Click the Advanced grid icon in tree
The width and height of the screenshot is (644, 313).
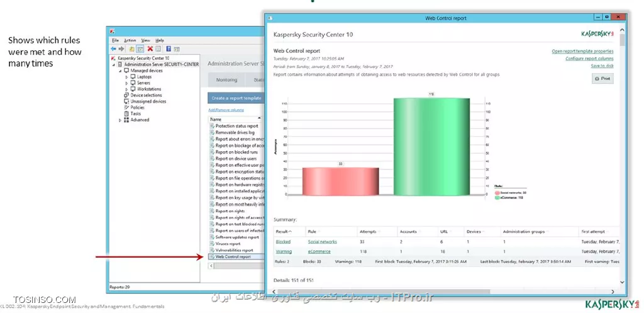coord(126,120)
